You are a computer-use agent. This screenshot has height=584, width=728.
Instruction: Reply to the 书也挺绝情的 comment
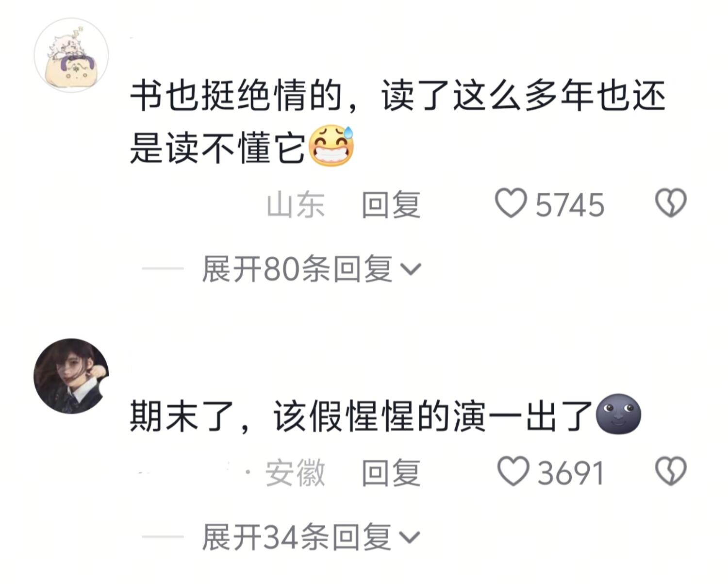[x=391, y=204]
